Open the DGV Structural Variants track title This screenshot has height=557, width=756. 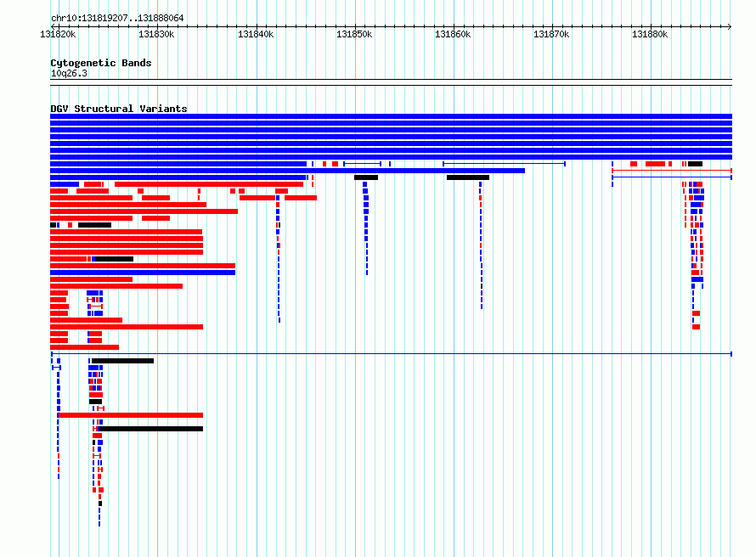pyautogui.click(x=119, y=109)
